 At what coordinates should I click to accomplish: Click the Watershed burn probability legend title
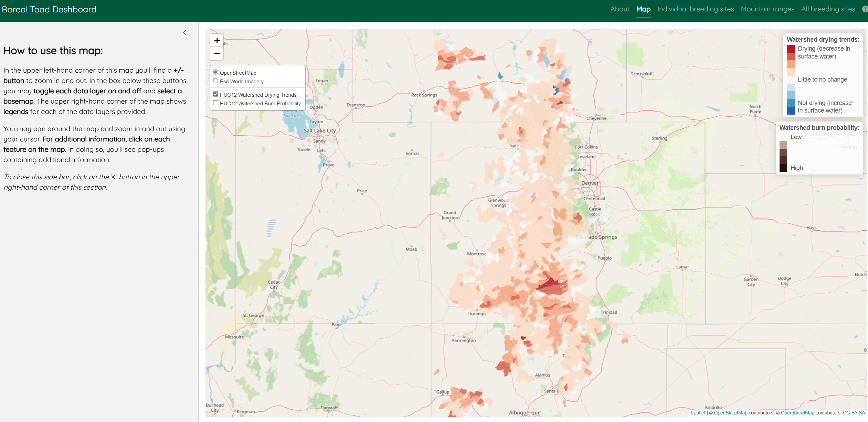819,128
